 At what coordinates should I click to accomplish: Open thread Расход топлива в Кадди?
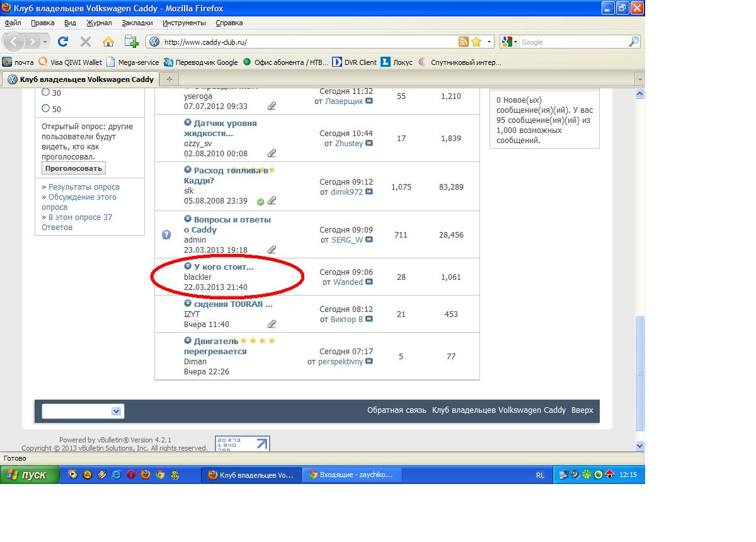(226, 175)
